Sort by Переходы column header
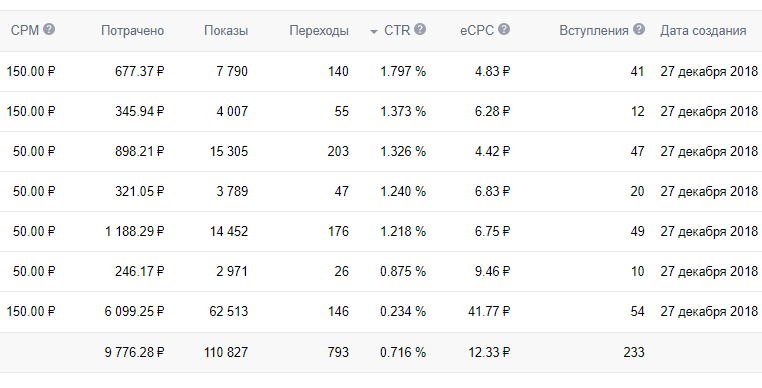762x388 pixels. pos(319,31)
